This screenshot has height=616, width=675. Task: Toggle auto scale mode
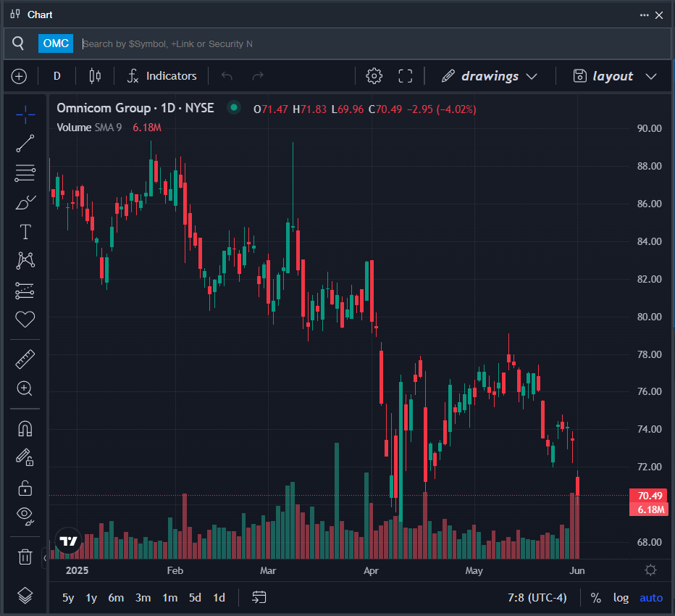tap(651, 598)
